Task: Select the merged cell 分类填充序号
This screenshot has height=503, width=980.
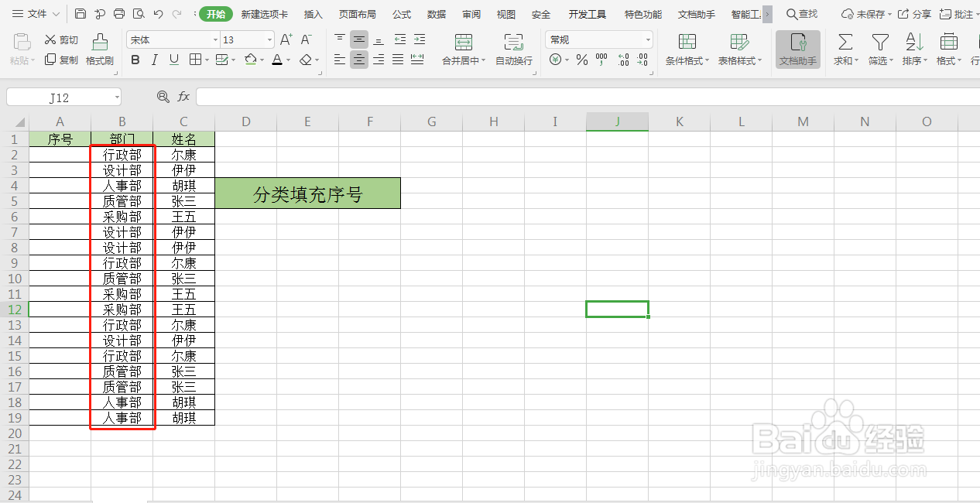Action: tap(308, 193)
